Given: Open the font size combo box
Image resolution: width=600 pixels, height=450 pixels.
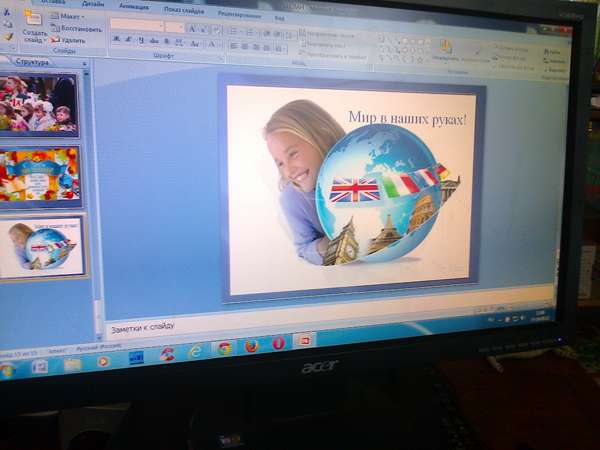Looking at the screenshot, I should pos(174,27).
